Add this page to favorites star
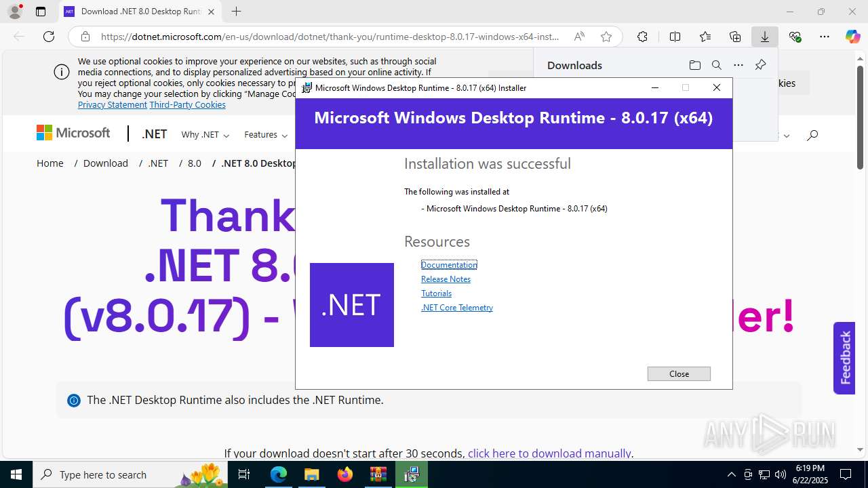The width and height of the screenshot is (868, 488). point(606,37)
